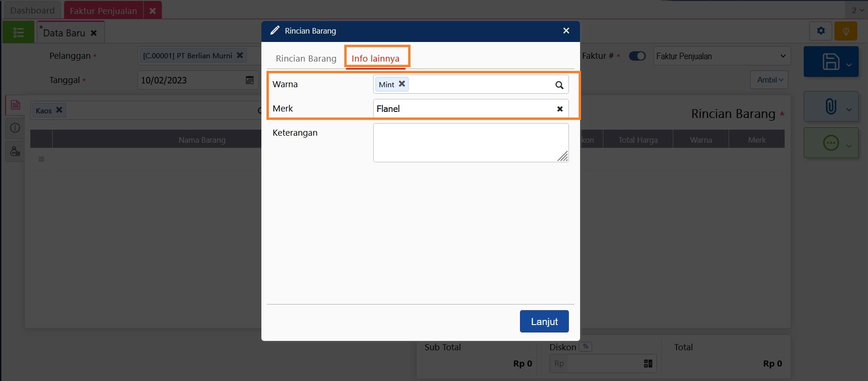
Task: Expand the Ambil dropdown button
Action: 769,80
